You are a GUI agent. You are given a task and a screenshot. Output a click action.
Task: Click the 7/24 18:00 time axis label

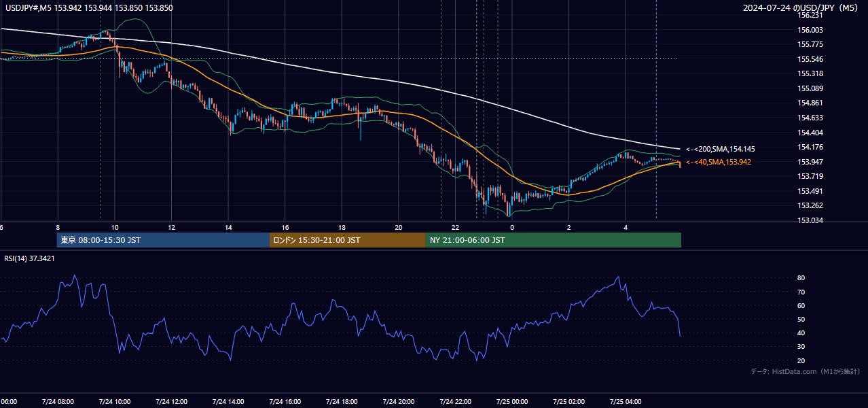342,402
